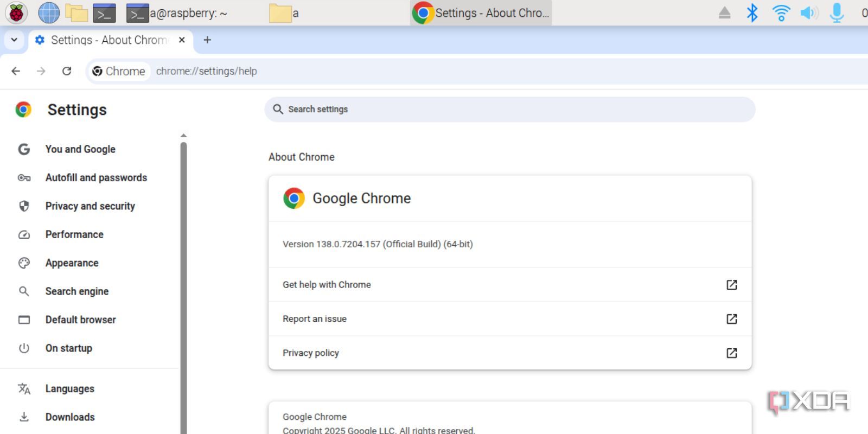Image resolution: width=868 pixels, height=434 pixels.
Task: Focus the Search settings field
Action: (x=510, y=110)
